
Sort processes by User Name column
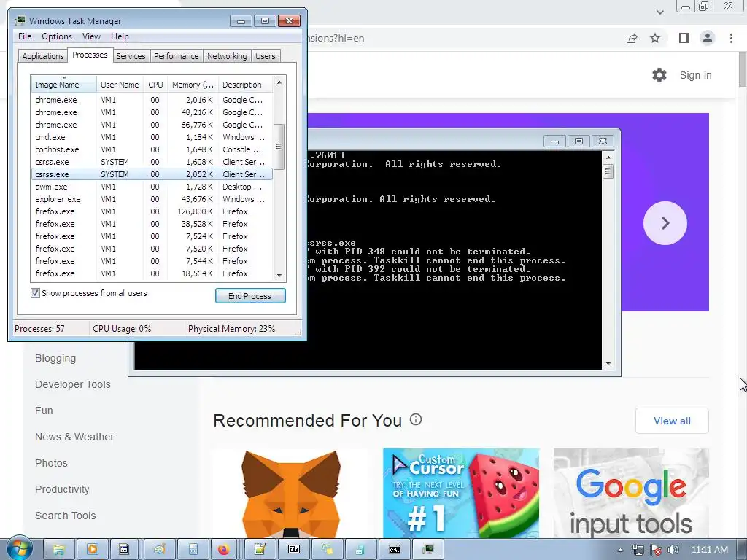point(120,85)
